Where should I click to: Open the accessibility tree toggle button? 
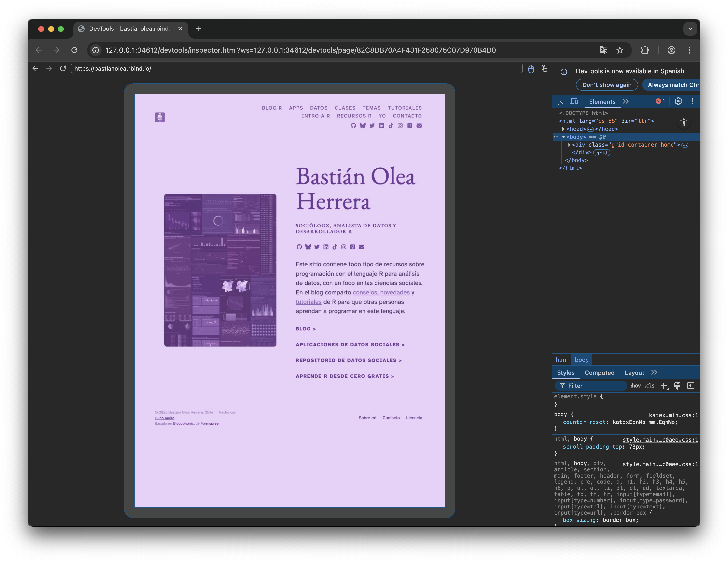coord(684,123)
